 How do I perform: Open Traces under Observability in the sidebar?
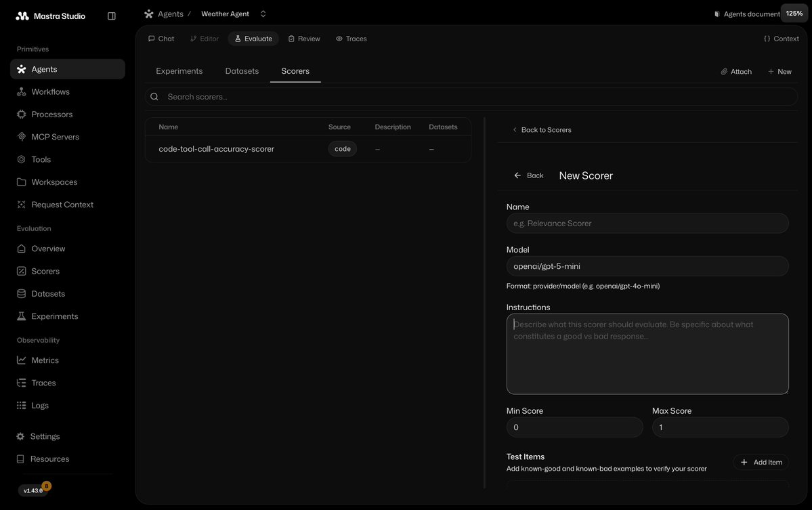click(67, 383)
